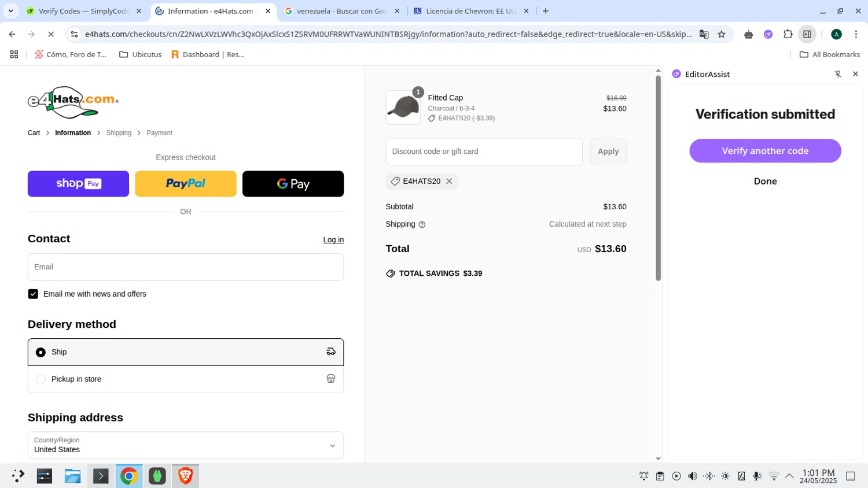Uncheck Email me with news and offers
The height and width of the screenshot is (488, 868).
pyautogui.click(x=33, y=294)
